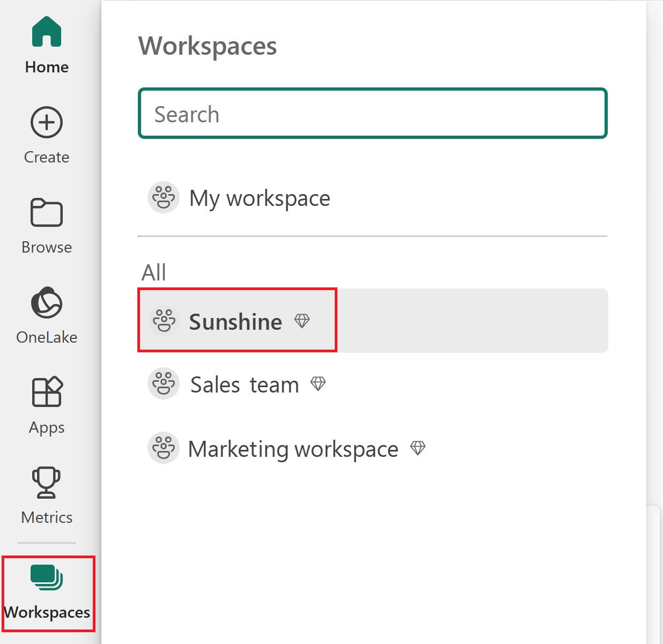Open the Sunshine workspace
The height and width of the screenshot is (644, 663).
point(235,321)
